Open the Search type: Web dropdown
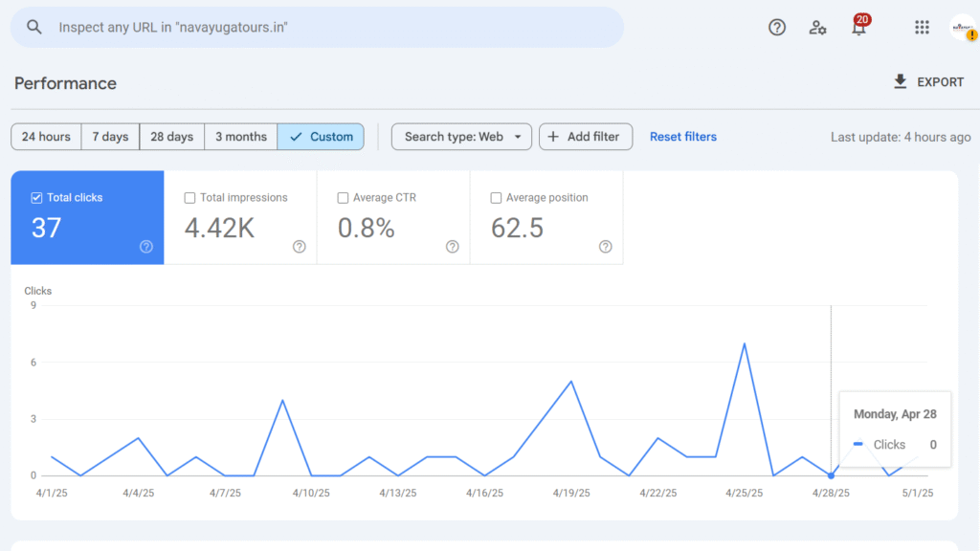 [461, 137]
